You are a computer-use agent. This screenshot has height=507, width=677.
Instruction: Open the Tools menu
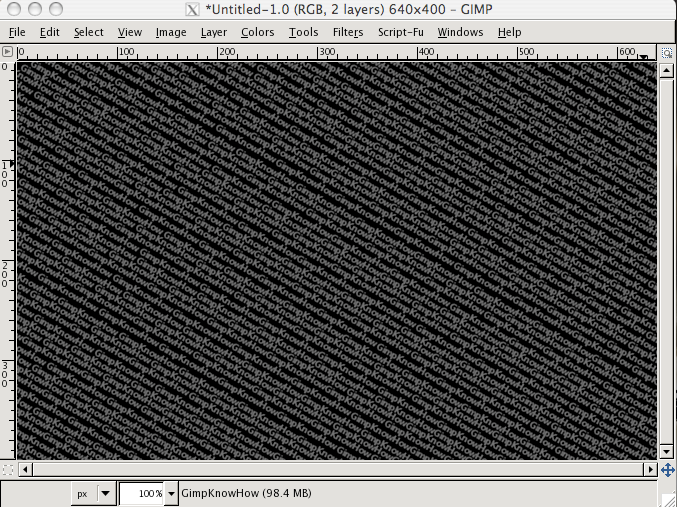pyautogui.click(x=304, y=32)
